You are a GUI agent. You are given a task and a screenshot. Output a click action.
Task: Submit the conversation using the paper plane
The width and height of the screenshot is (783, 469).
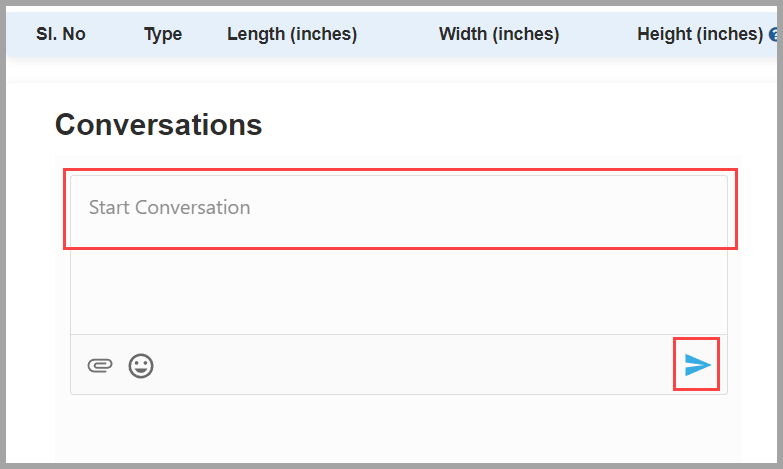pyautogui.click(x=697, y=365)
